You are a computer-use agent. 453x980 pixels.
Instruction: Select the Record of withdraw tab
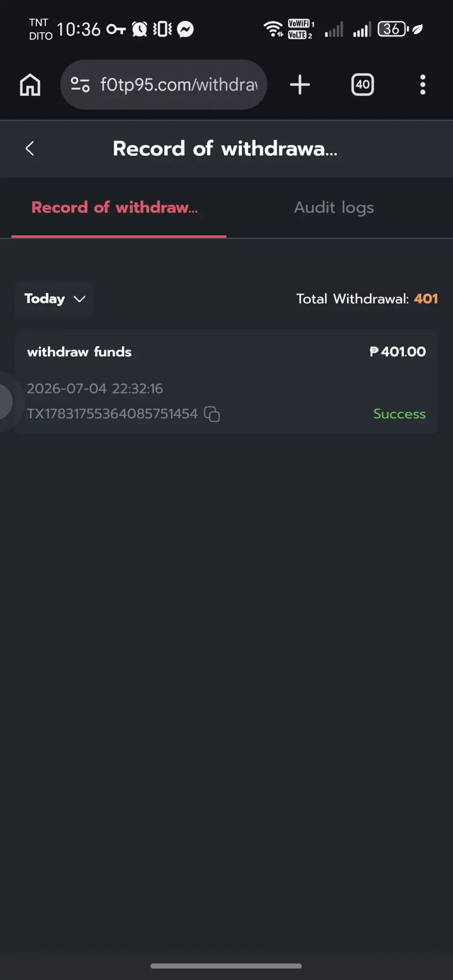pos(115,207)
